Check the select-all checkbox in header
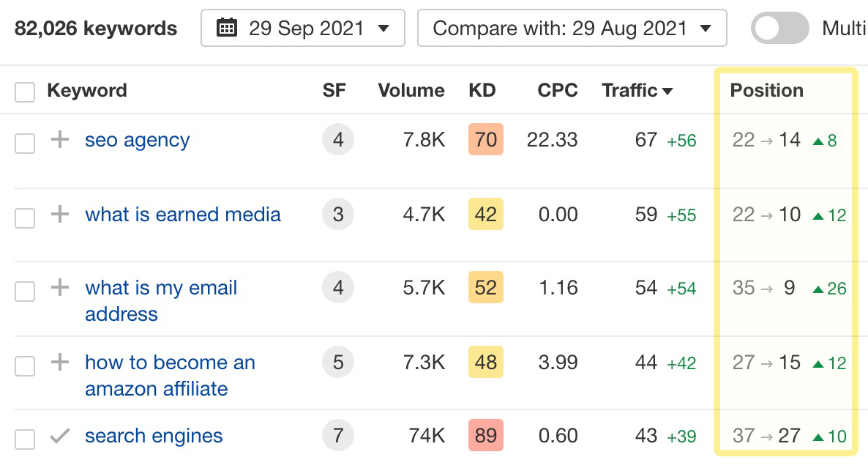The image size is (868, 471). click(x=25, y=92)
